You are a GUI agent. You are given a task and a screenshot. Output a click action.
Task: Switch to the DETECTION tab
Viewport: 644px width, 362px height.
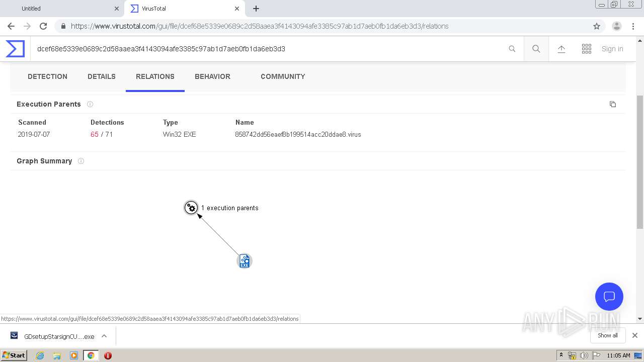47,76
